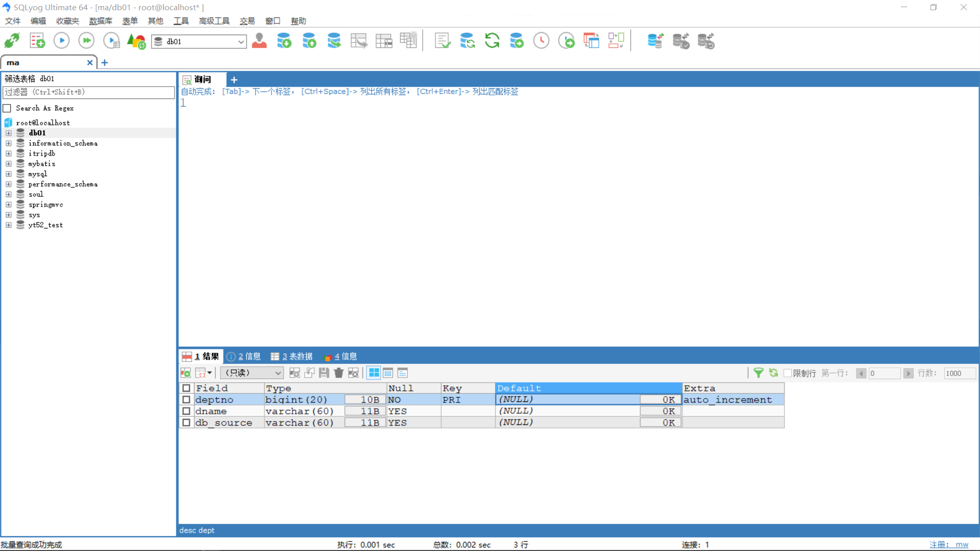Enable the 限制行 checkbox
The width and height of the screenshot is (980, 551).
pyautogui.click(x=788, y=373)
